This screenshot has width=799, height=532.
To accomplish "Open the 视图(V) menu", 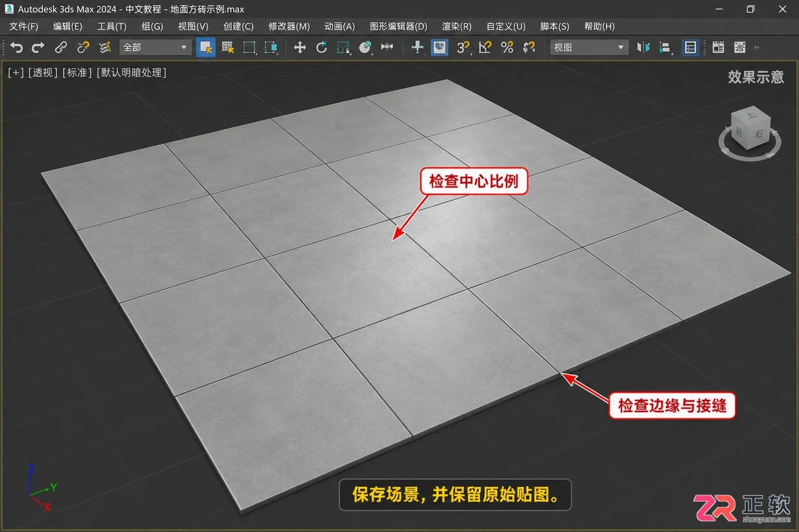I will coord(193,26).
